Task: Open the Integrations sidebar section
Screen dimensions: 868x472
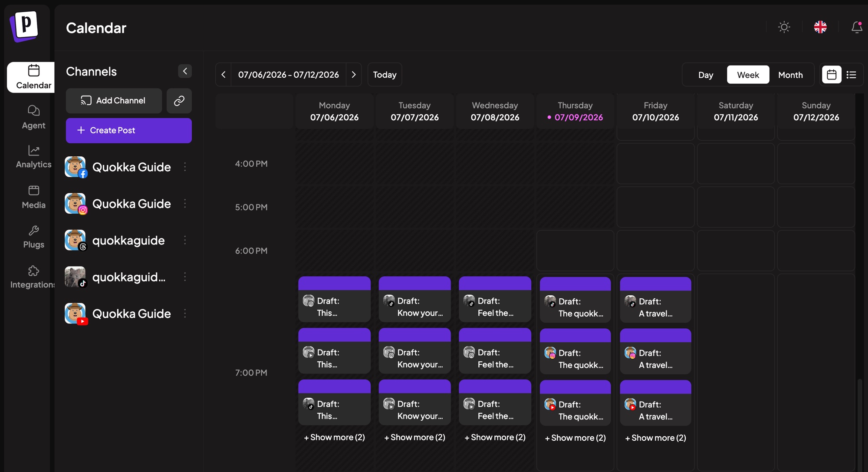Action: pyautogui.click(x=33, y=277)
